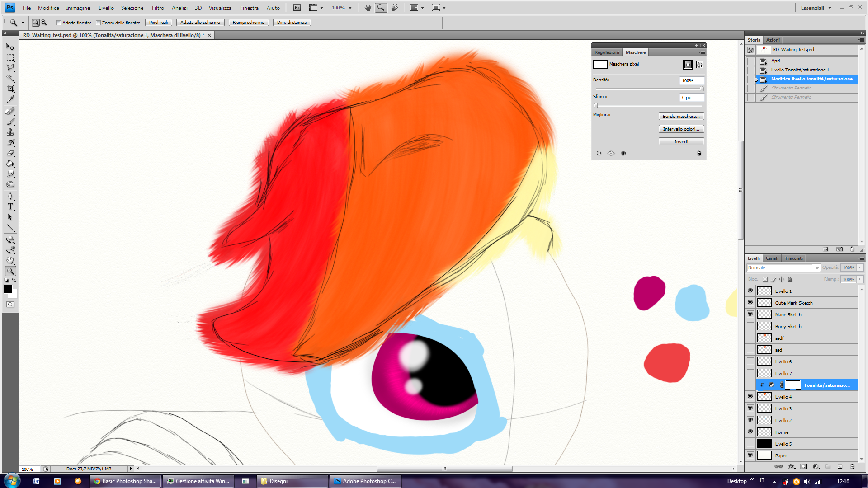This screenshot has height=488, width=868.
Task: Click the Inverti button
Action: click(x=681, y=141)
